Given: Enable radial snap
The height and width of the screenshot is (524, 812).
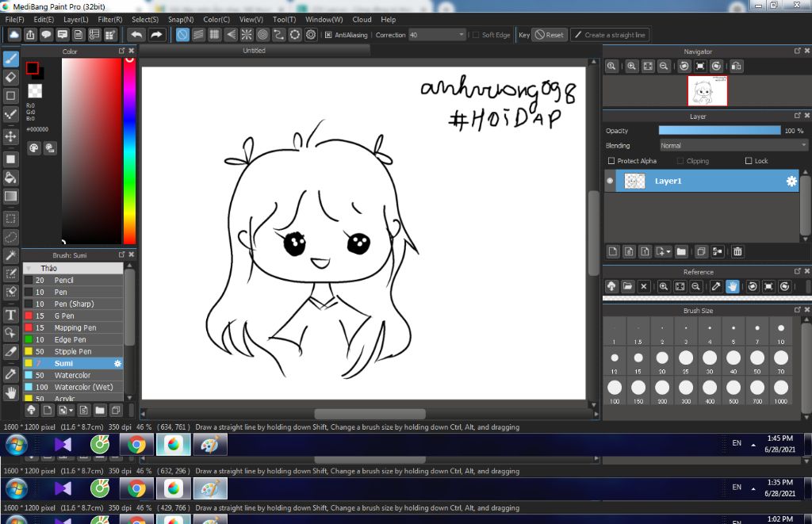Looking at the screenshot, I should 247,35.
